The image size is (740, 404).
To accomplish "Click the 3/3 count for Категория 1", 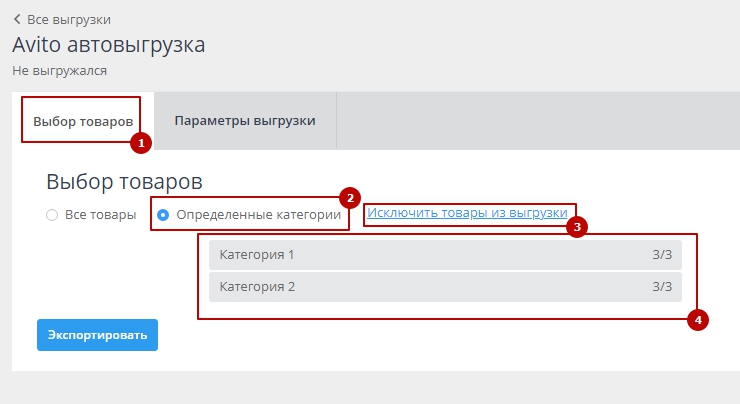I will click(x=661, y=255).
